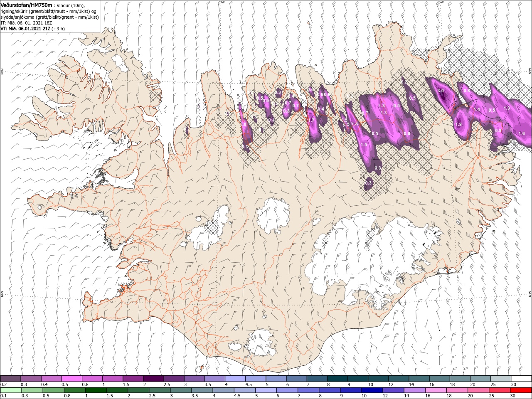Select the lavender 4 snow legend swatch
Viewport: 532px width, 399px height.
tap(235, 379)
